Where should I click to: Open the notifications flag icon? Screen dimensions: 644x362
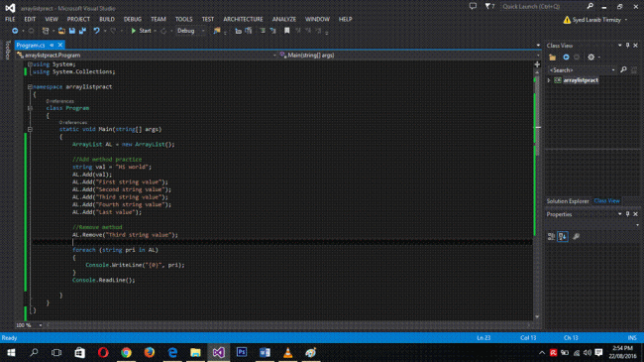[489, 6]
